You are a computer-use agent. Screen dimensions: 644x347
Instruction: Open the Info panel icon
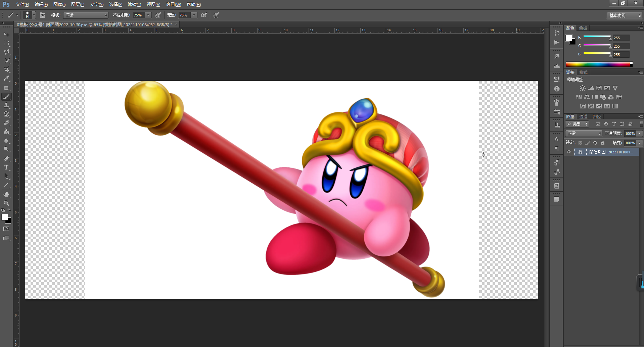pyautogui.click(x=557, y=89)
